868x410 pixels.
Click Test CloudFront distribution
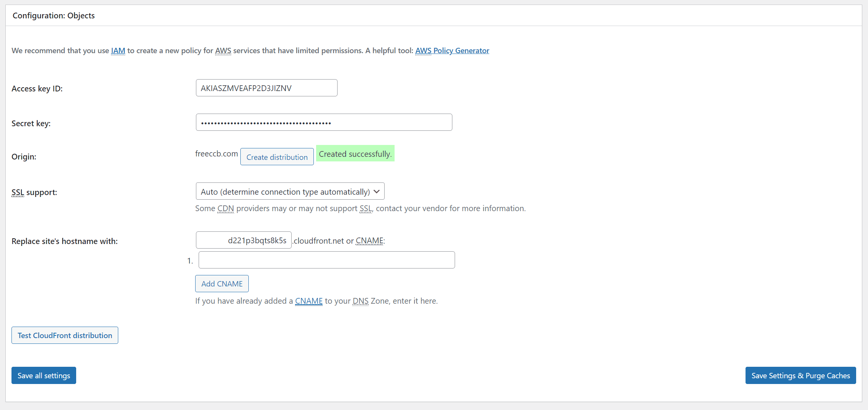[65, 335]
